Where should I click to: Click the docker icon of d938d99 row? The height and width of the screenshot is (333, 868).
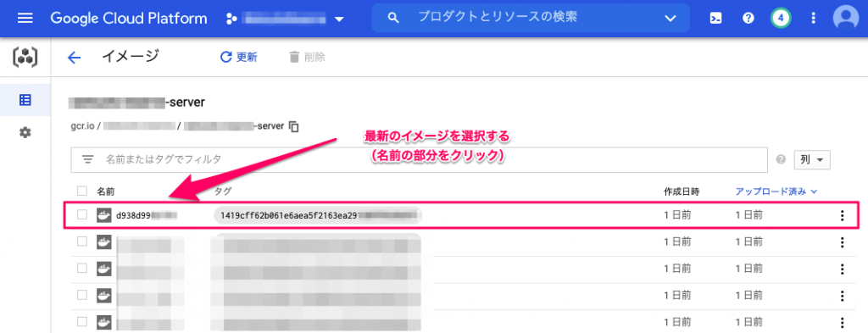click(x=103, y=214)
